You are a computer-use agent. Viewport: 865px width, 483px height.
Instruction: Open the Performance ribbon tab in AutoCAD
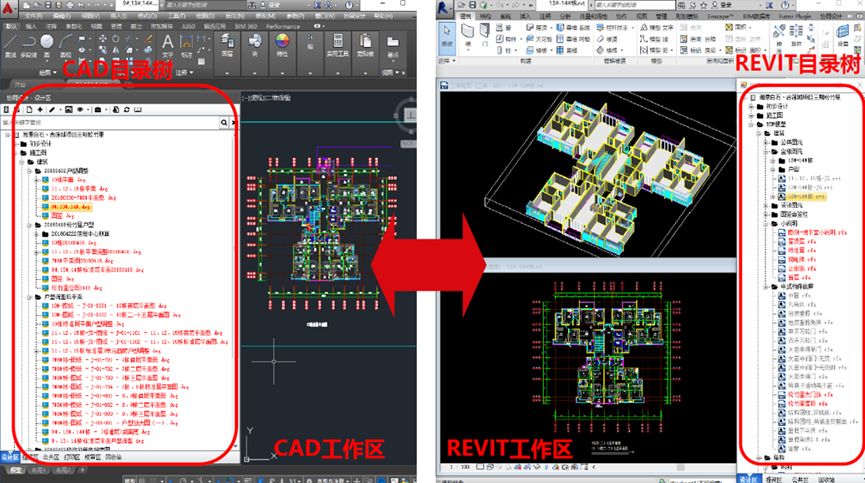click(x=283, y=26)
